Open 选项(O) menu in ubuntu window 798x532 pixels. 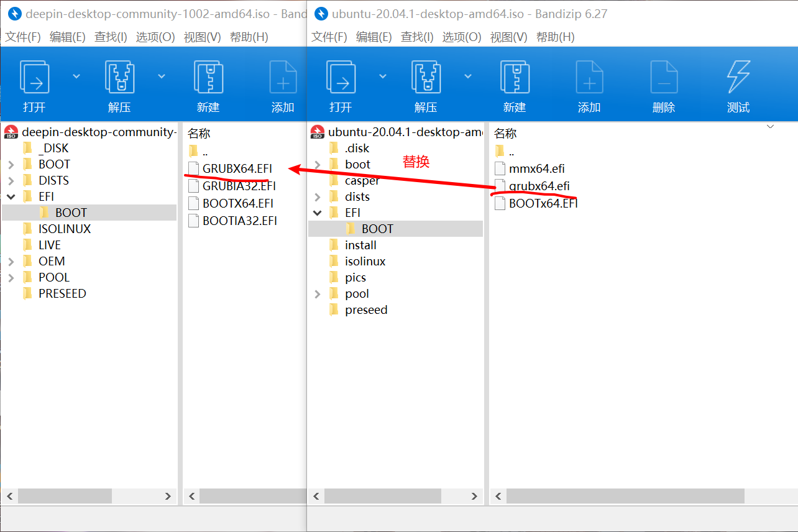pos(462,37)
